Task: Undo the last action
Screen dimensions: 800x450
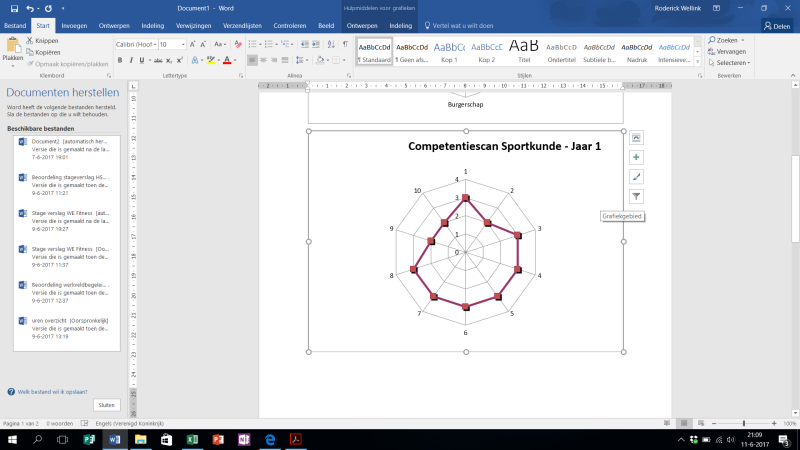Action: click(30, 8)
